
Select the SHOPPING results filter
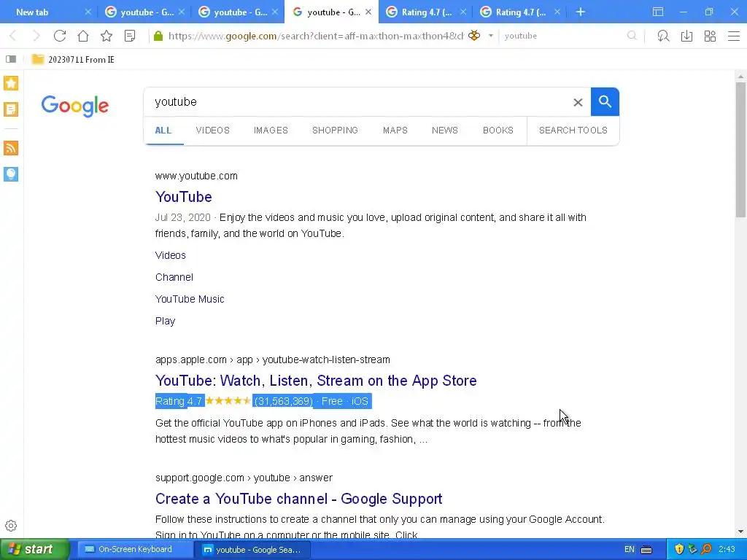point(335,130)
